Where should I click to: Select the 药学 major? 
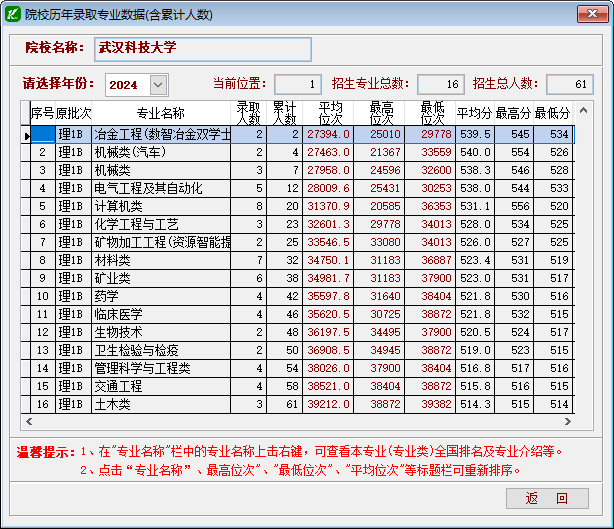(x=161, y=296)
